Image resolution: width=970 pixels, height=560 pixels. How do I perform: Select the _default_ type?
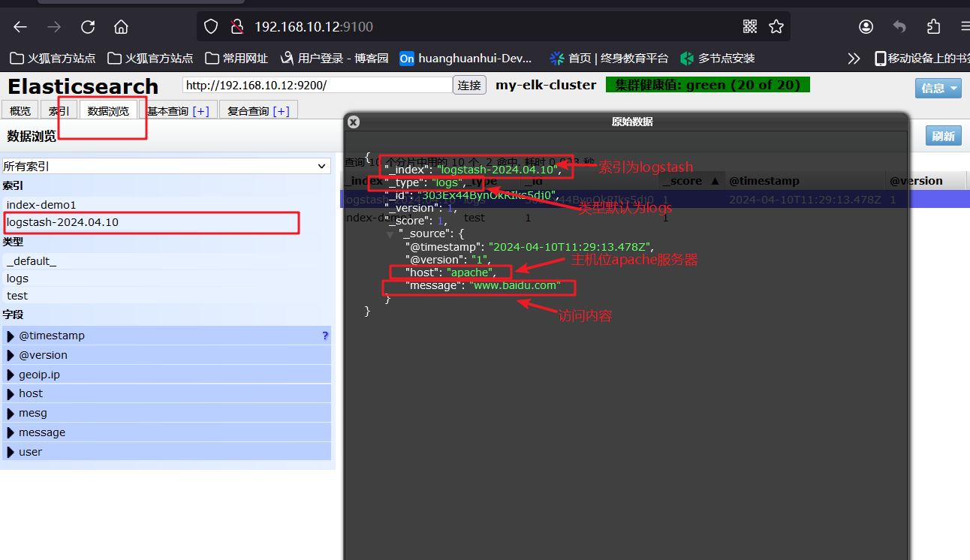[167, 261]
